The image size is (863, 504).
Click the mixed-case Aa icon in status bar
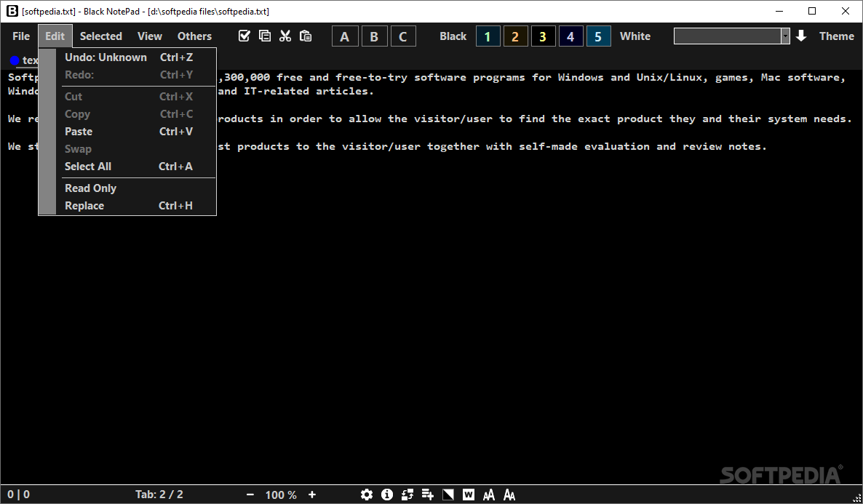[x=509, y=495]
